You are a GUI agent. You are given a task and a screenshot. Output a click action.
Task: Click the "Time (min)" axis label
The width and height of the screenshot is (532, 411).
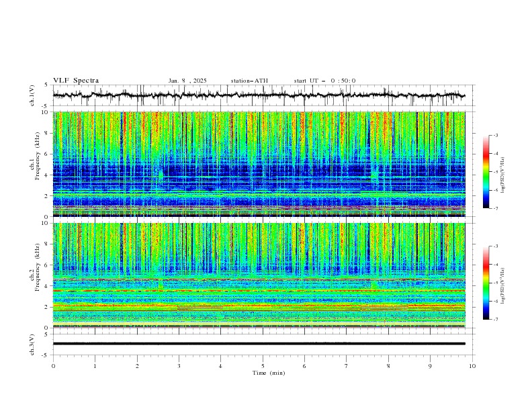pos(269,373)
